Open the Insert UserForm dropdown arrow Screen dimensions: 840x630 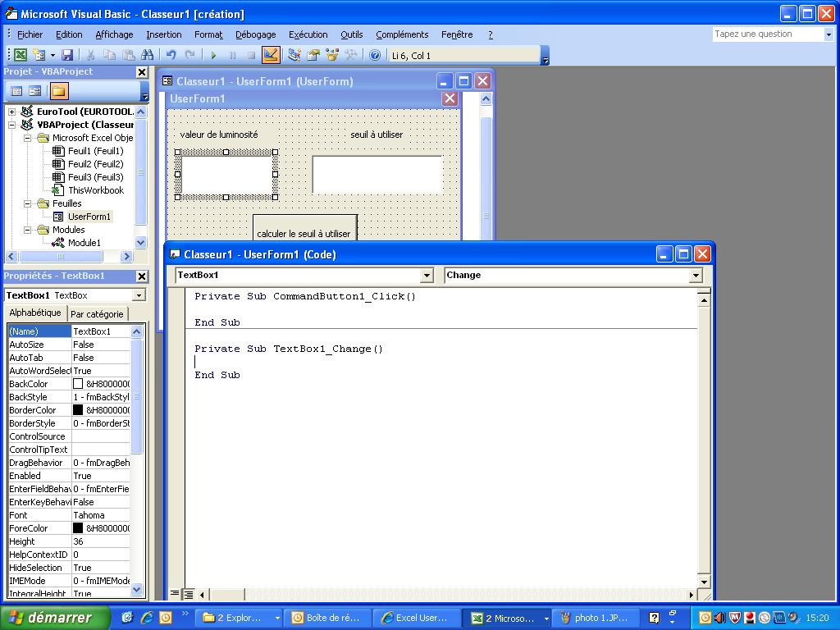[x=52, y=55]
